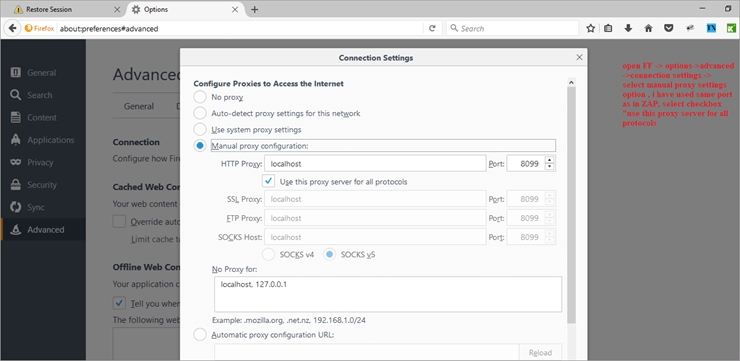Go to the home icon in the toolbar
Viewport: 740px width, 361px height.
(648, 28)
